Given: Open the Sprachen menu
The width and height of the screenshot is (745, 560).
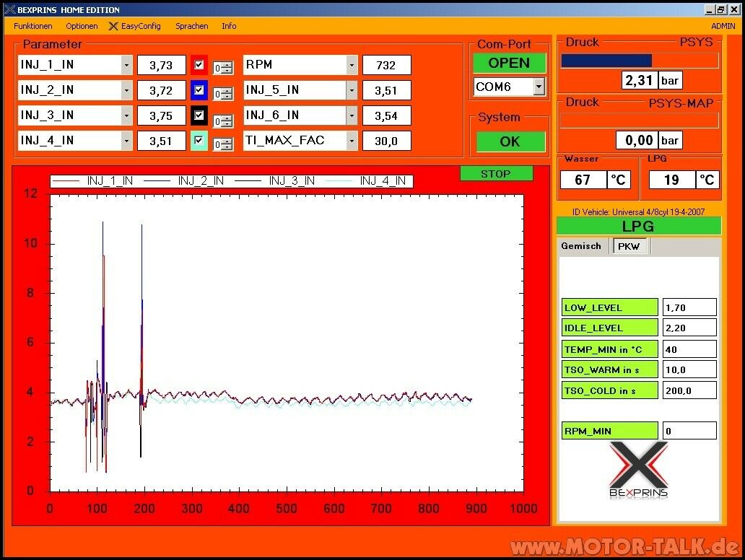Looking at the screenshot, I should coord(191,26).
